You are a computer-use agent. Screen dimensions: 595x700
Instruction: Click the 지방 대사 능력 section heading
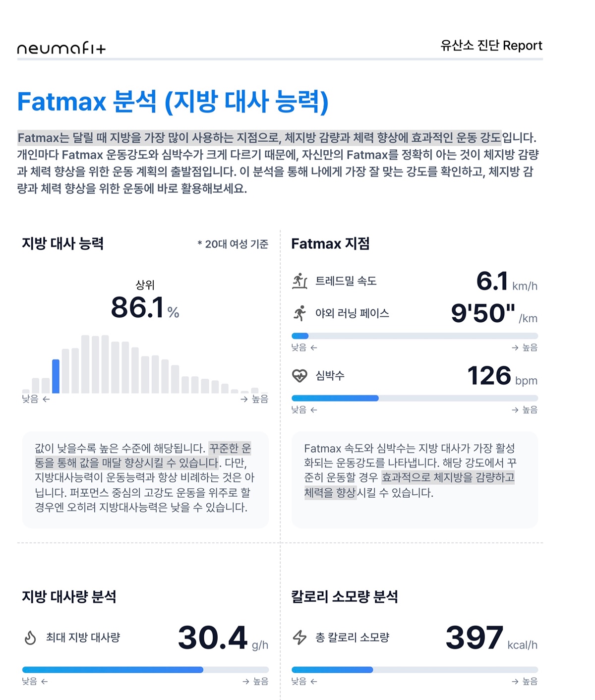coord(63,243)
